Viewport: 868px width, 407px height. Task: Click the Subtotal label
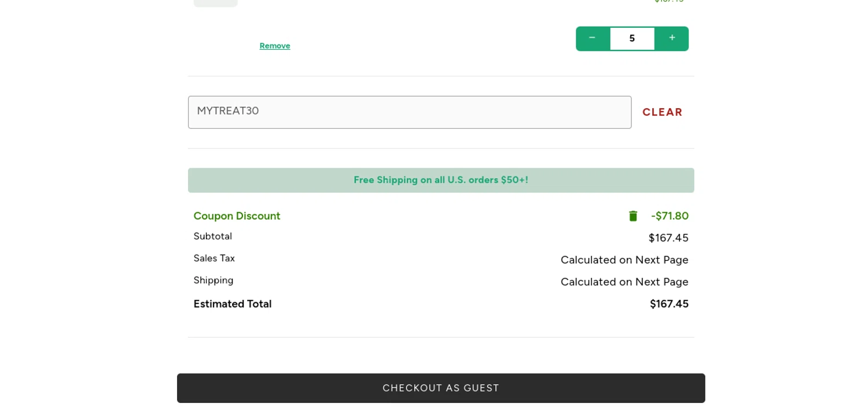[212, 236]
